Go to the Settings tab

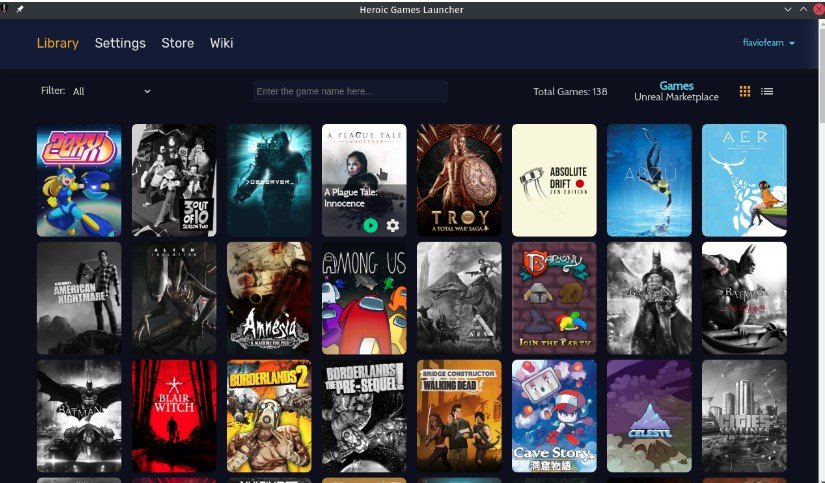(x=120, y=43)
